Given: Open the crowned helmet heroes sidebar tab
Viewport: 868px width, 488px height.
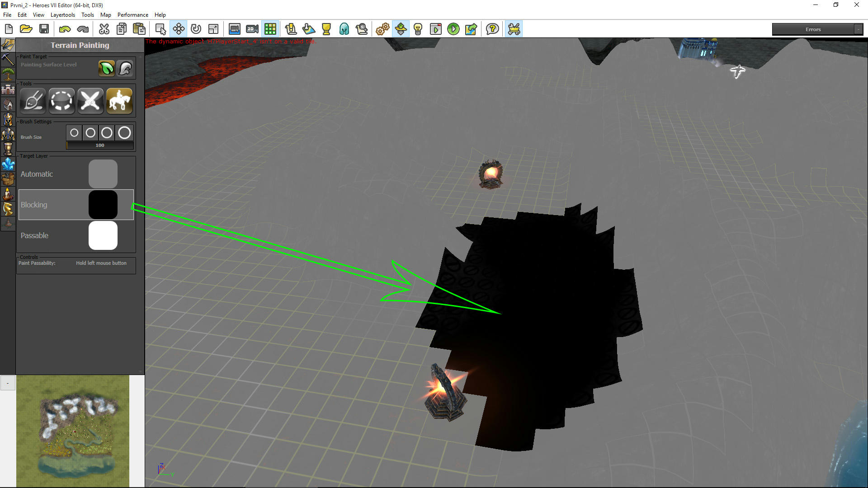Looking at the screenshot, I should [8, 119].
